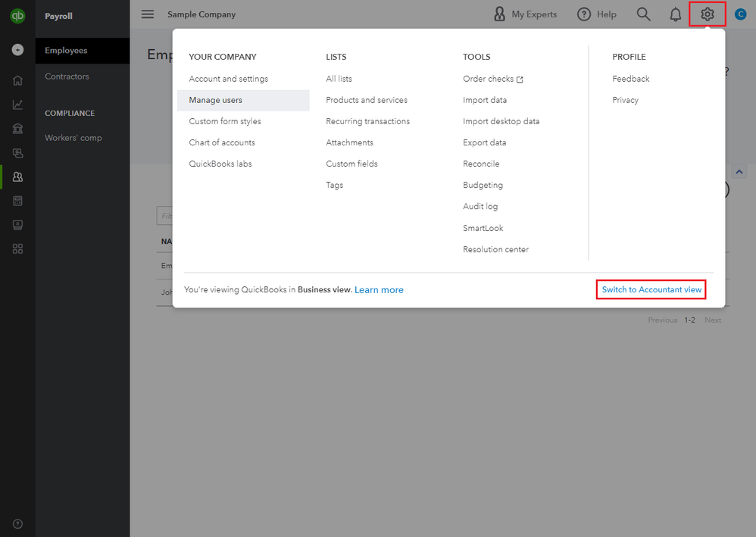Open Chart of accounts
Viewport: 756px width, 537px height.
[222, 142]
